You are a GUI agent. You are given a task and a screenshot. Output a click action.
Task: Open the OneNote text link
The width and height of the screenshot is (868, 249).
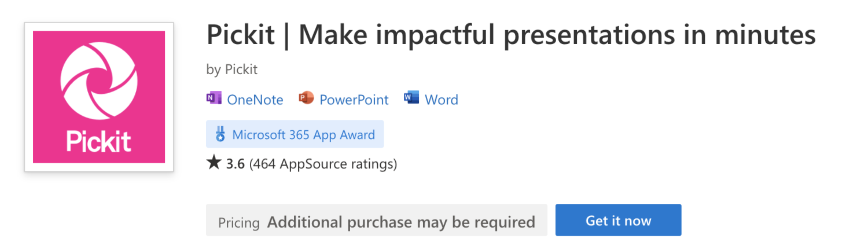[x=255, y=100]
